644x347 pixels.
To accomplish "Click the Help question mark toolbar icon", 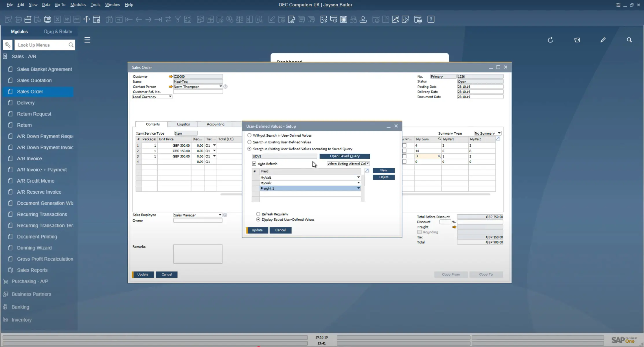I will click(431, 19).
